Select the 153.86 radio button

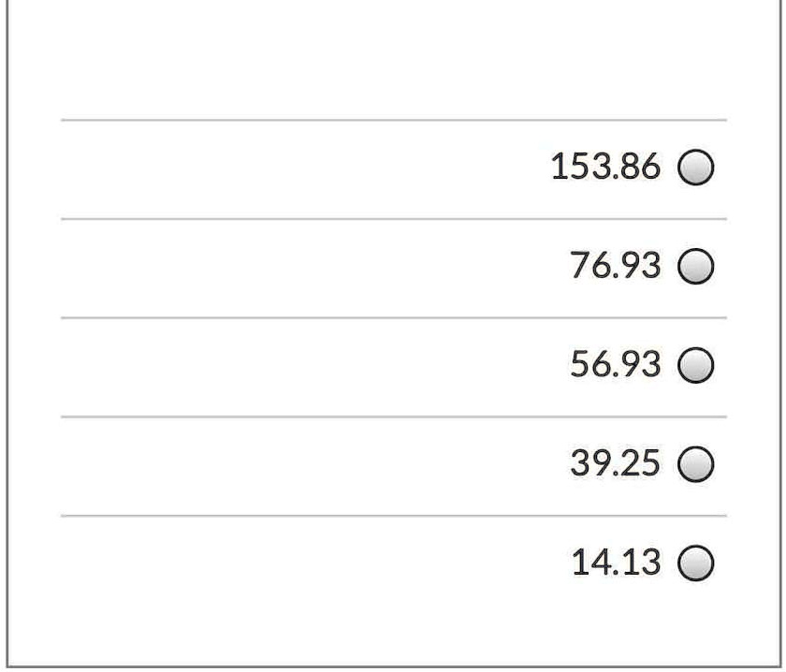tap(696, 168)
